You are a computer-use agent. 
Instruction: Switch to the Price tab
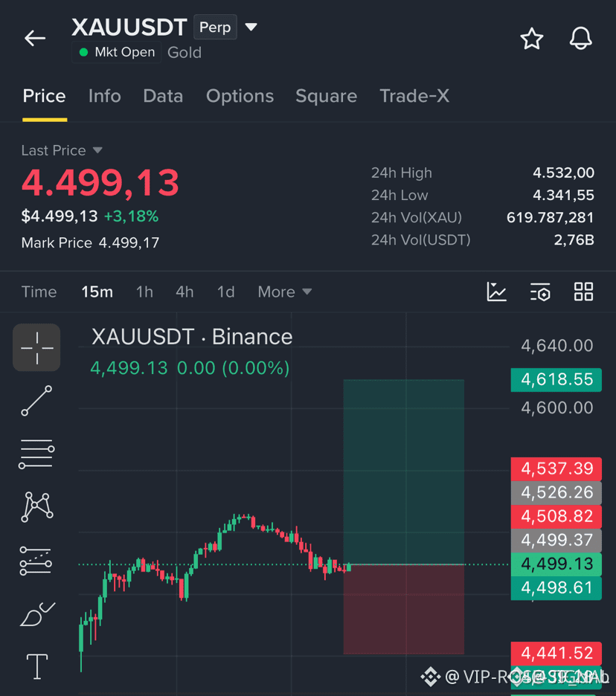pos(45,96)
